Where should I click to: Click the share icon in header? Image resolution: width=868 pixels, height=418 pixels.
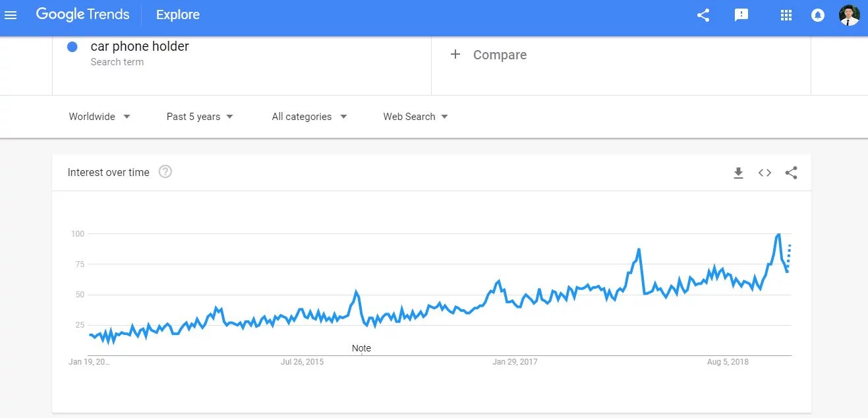(703, 15)
